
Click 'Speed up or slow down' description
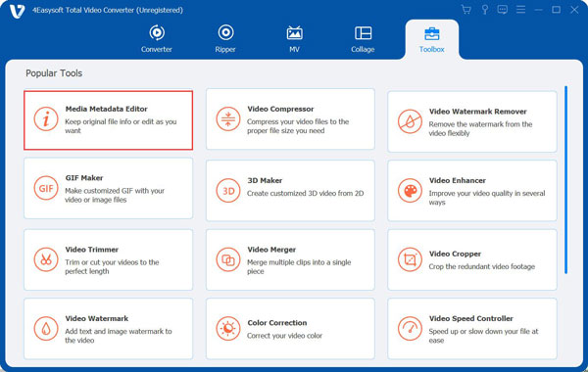tap(483, 336)
